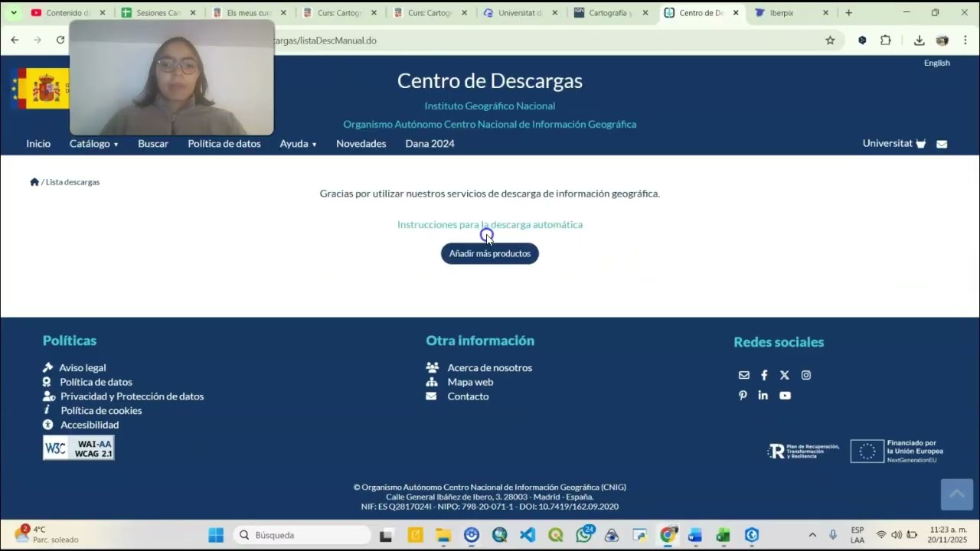Open the weather widget on the taskbar

[x=47, y=534]
